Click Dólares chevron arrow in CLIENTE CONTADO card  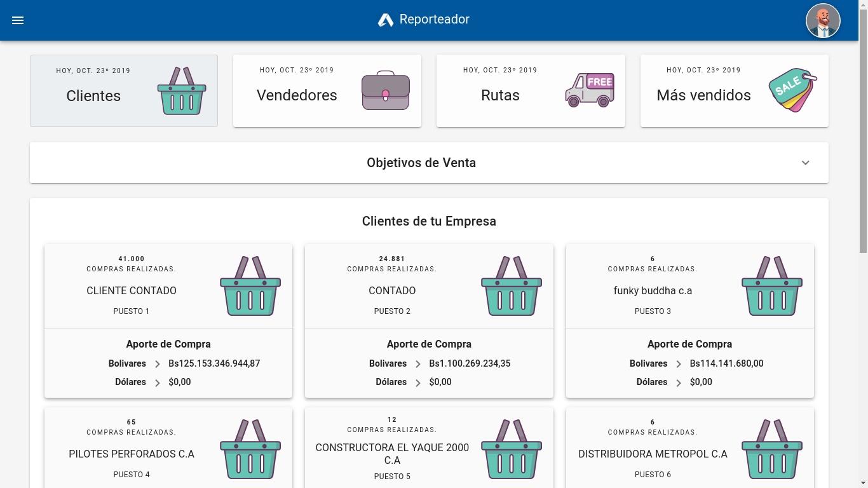pyautogui.click(x=158, y=383)
